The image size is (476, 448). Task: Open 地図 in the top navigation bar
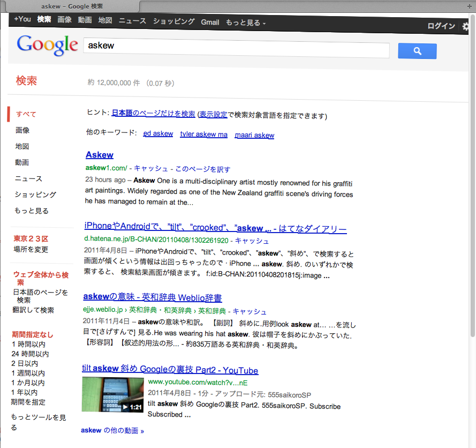pos(105,20)
